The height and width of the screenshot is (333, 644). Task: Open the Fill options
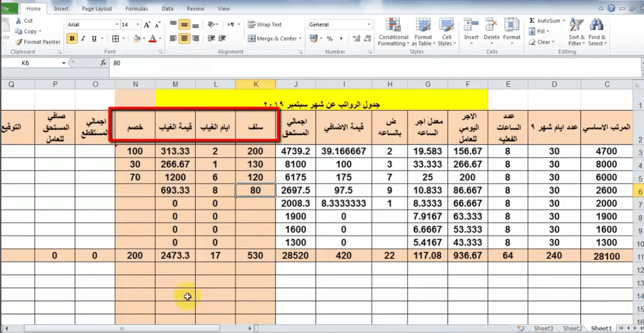click(538, 31)
